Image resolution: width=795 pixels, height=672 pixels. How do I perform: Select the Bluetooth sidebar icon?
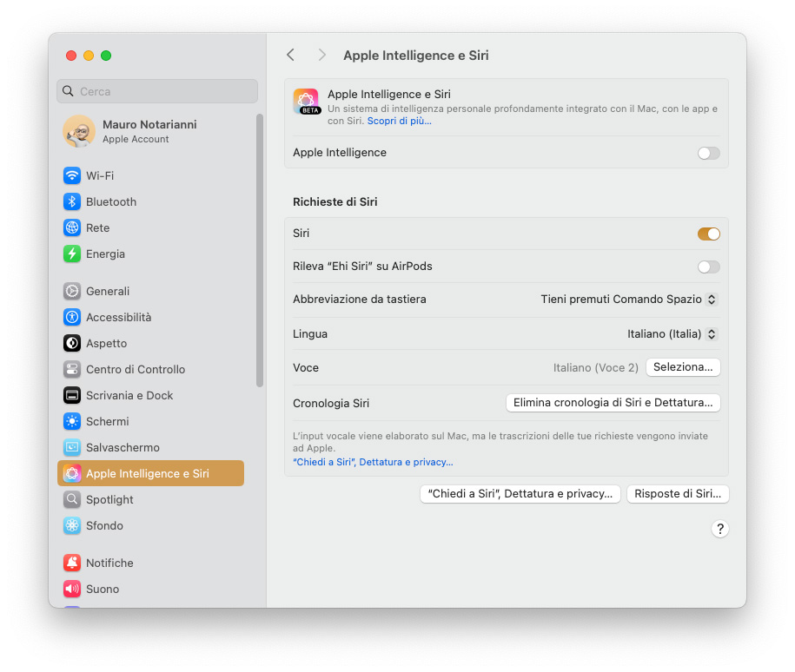point(104,201)
